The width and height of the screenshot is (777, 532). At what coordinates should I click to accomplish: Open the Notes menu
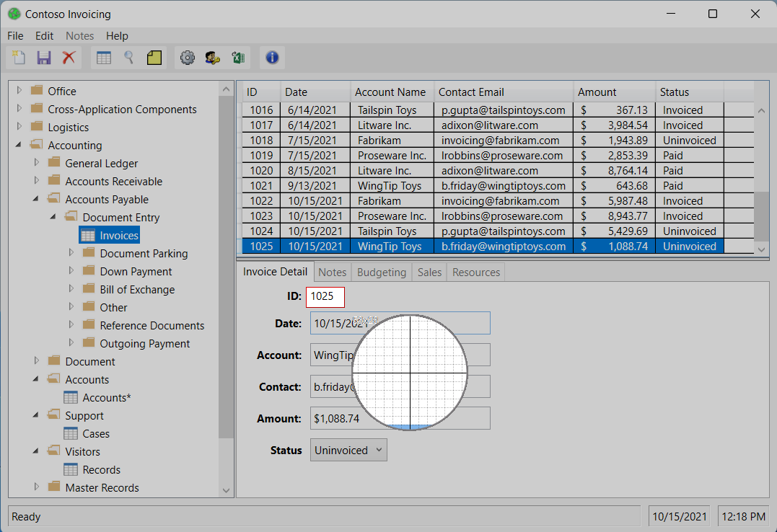pos(79,35)
